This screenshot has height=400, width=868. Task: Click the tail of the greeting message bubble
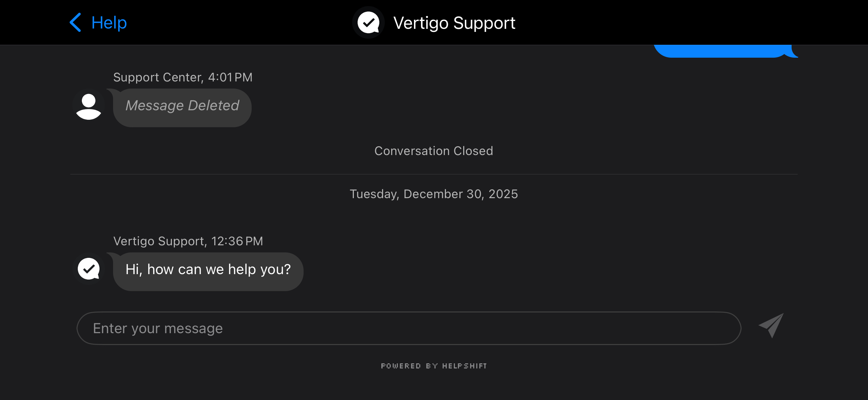112,254
